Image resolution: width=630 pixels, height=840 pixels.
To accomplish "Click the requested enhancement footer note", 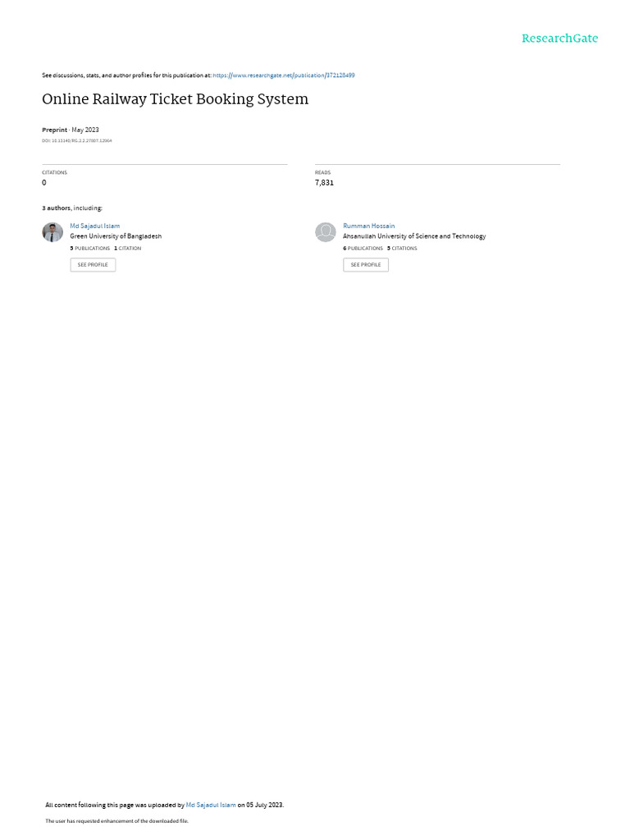I will click(x=116, y=820).
